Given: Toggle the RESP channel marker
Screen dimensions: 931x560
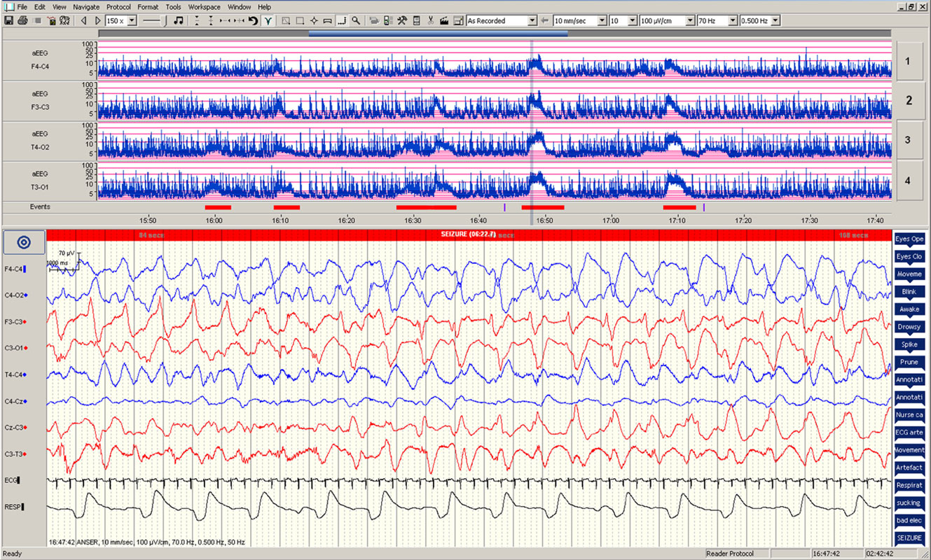Looking at the screenshot, I should 22,506.
